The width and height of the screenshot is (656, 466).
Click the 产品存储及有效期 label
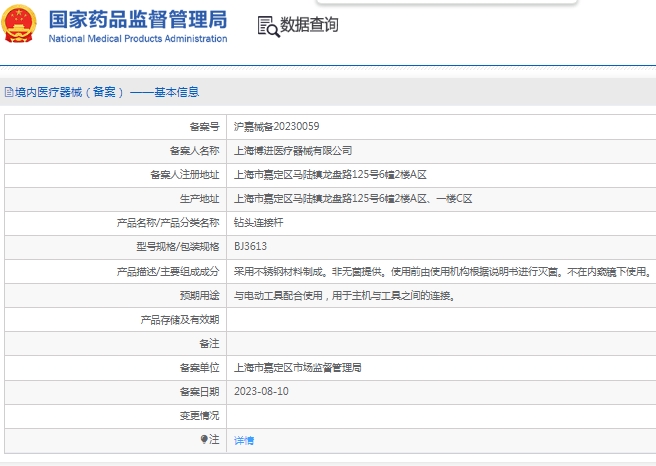[180, 320]
